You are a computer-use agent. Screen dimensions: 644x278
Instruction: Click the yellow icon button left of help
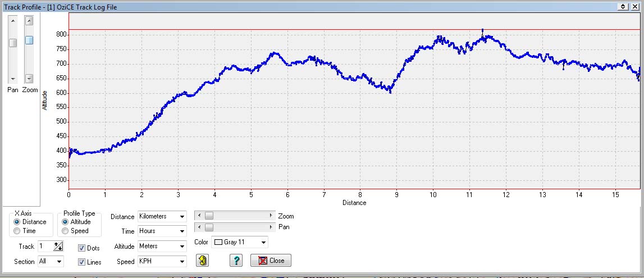[202, 261]
